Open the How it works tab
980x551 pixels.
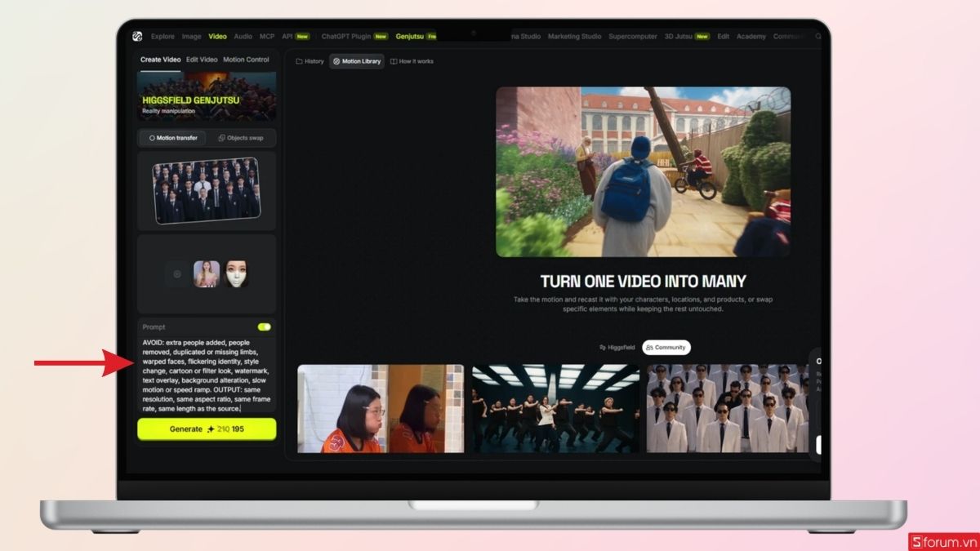(412, 61)
